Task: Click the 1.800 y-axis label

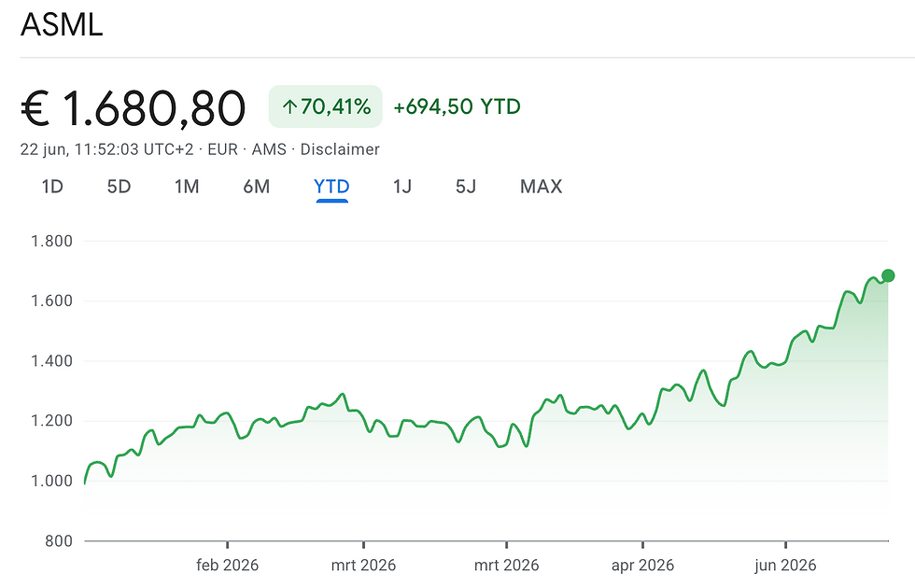Action: (x=51, y=241)
